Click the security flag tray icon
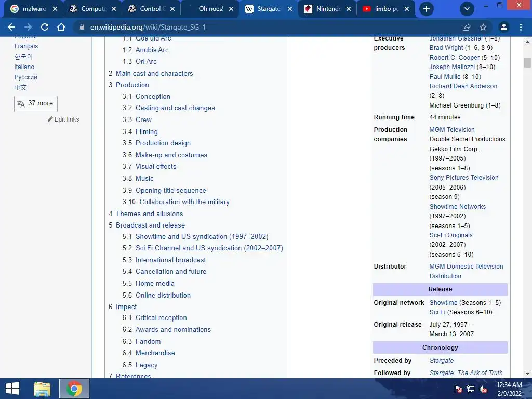532x399 pixels. click(458, 389)
